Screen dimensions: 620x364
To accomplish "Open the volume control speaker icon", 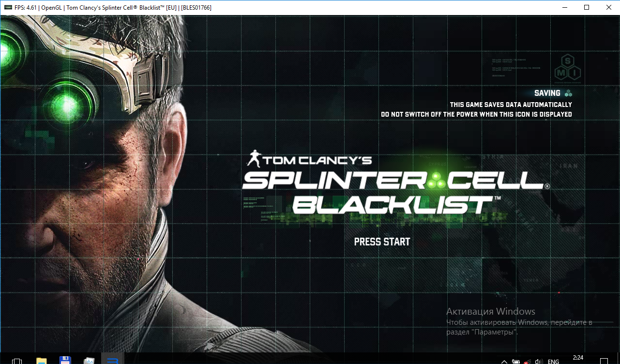I will point(538,361).
